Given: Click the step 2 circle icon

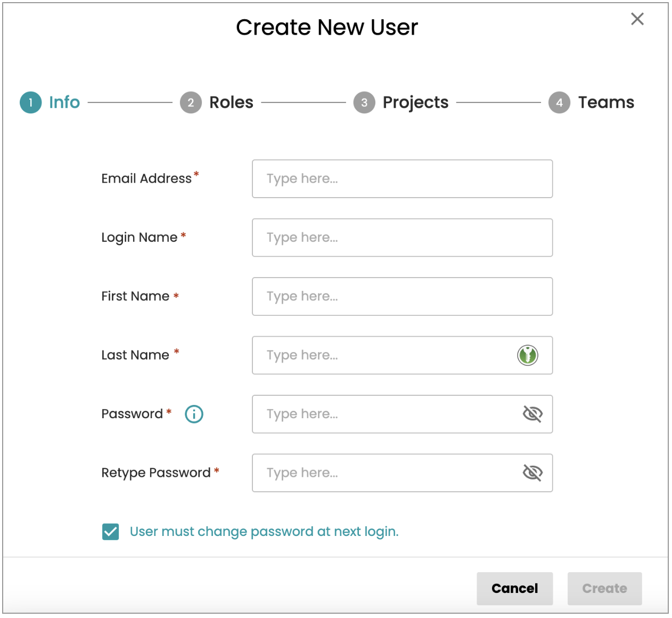Looking at the screenshot, I should pos(191,102).
